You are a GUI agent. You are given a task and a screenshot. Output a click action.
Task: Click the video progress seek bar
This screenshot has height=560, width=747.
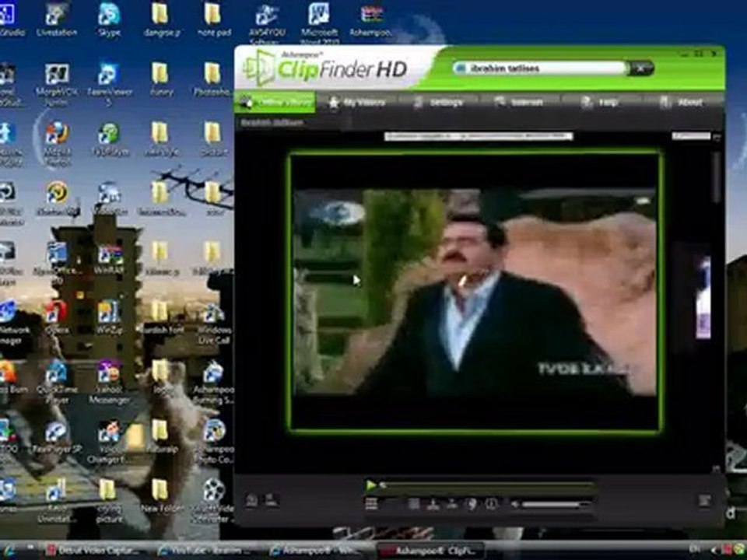(489, 485)
